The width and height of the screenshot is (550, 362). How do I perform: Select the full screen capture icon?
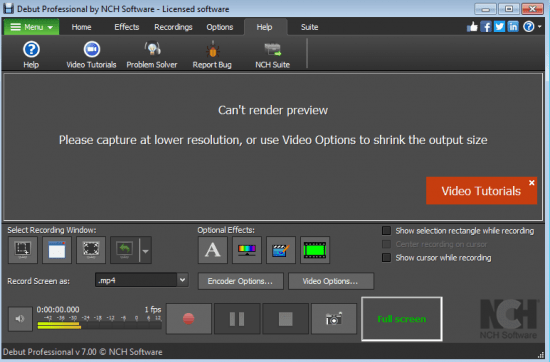91,250
